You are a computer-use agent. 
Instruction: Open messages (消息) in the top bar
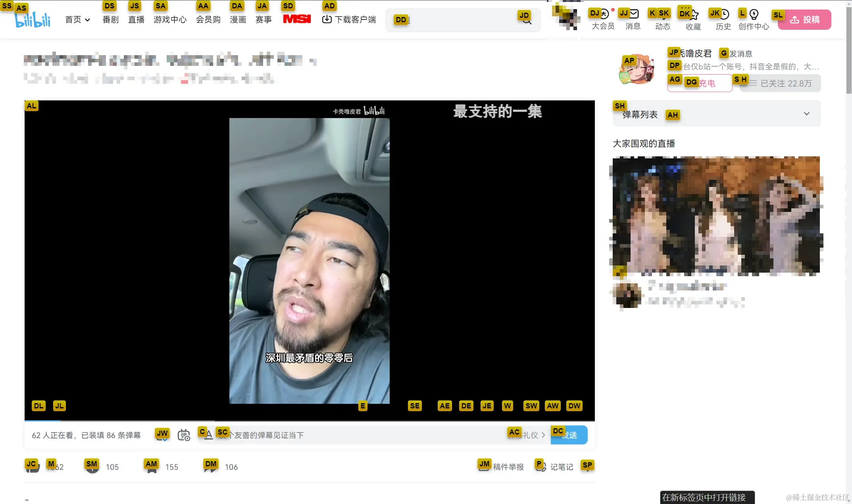(633, 20)
